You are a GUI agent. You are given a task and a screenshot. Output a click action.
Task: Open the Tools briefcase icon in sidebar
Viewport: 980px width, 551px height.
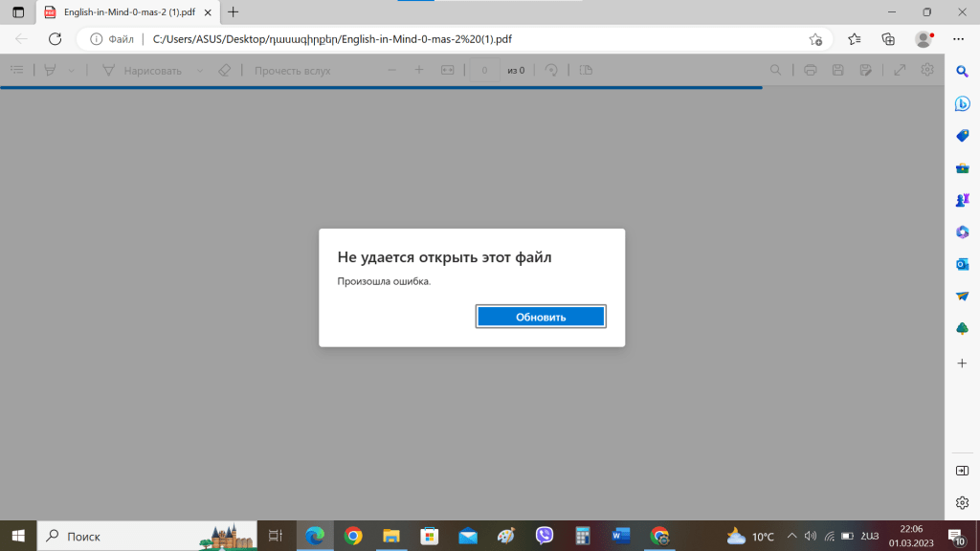(x=962, y=168)
